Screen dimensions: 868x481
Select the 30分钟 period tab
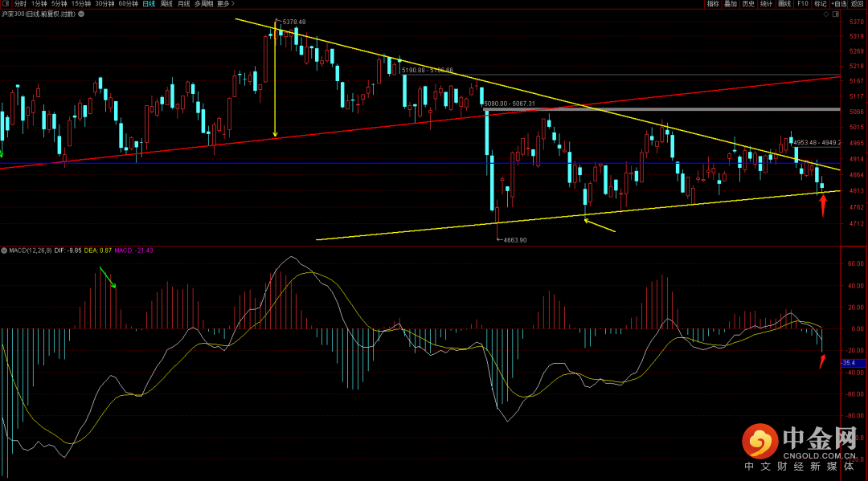[x=104, y=4]
